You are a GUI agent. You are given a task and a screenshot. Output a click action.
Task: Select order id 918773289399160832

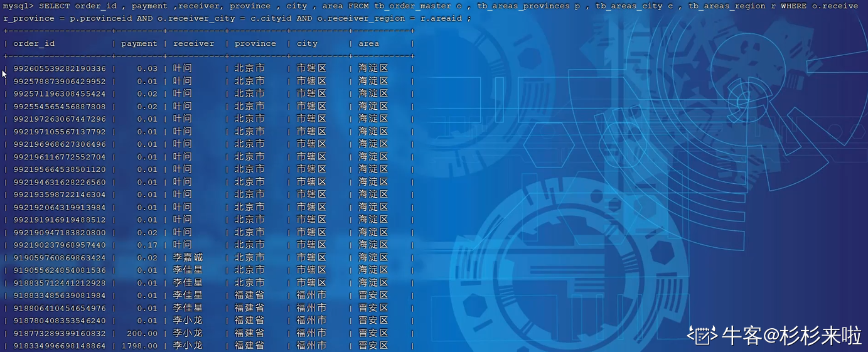click(x=60, y=333)
